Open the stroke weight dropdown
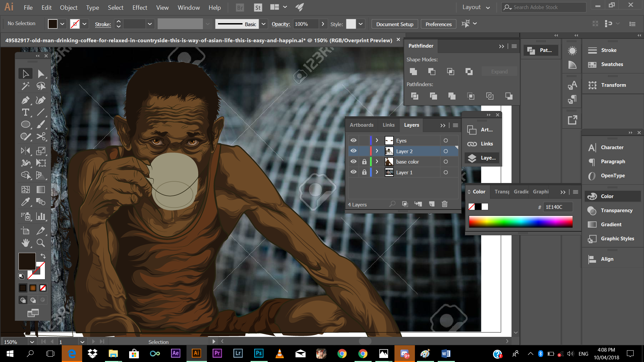The width and height of the screenshot is (644, 362). click(150, 24)
